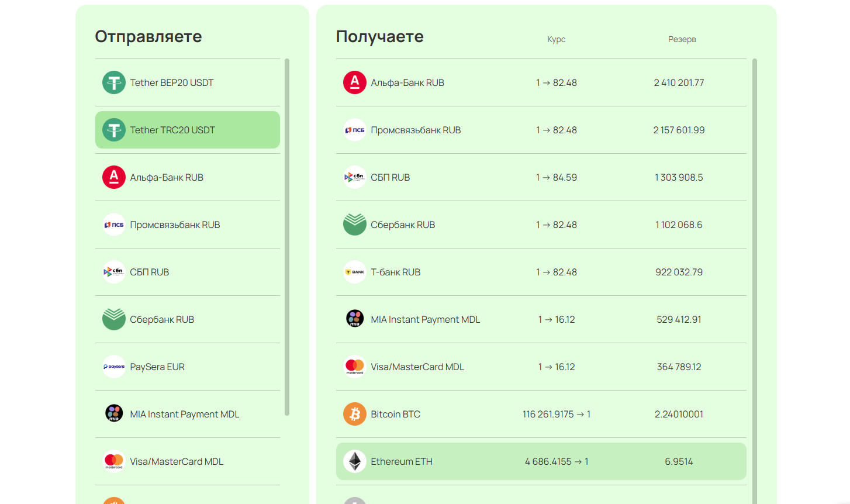
Task: Click the Bitcoin BTC orange icon
Action: click(x=354, y=413)
